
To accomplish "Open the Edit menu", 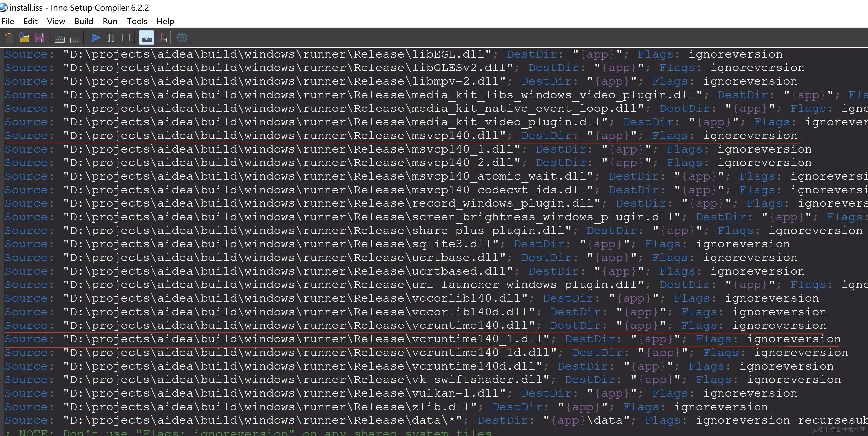I will pyautogui.click(x=30, y=21).
